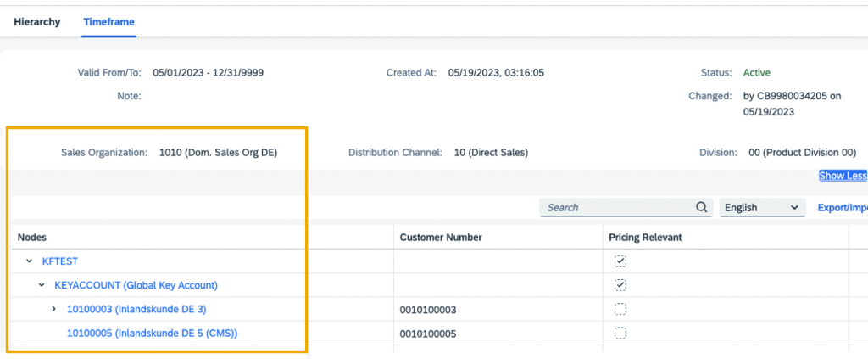Open the English language dropdown
The image size is (868, 359).
point(762,208)
